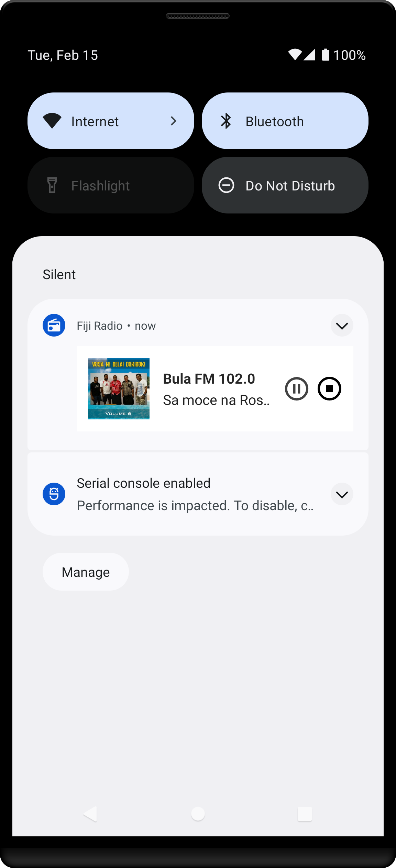Open the album art thumbnail
Screen dimensions: 396x868
pyautogui.click(x=119, y=388)
